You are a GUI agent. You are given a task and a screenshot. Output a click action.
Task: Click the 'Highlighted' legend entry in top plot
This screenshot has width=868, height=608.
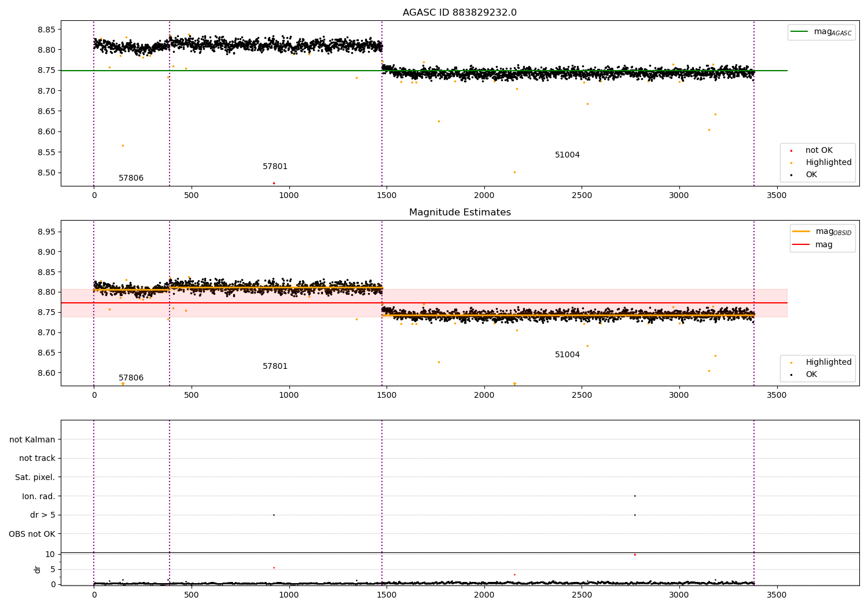pyautogui.click(x=821, y=163)
